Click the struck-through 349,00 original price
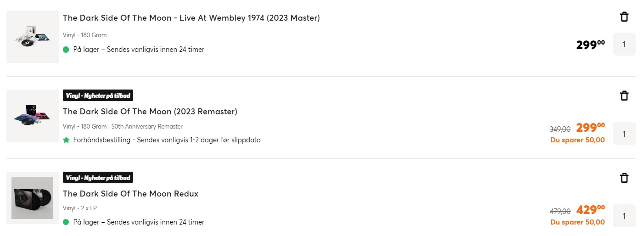 (560, 129)
